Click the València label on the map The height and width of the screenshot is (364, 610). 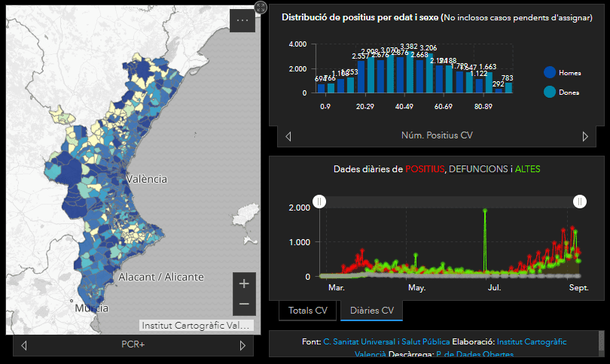pos(147,179)
